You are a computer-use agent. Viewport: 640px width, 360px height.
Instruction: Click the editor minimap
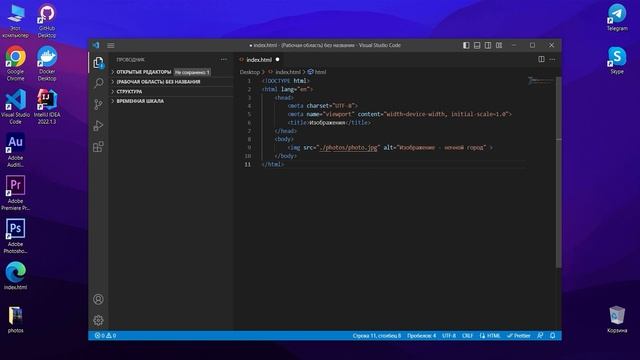point(540,81)
